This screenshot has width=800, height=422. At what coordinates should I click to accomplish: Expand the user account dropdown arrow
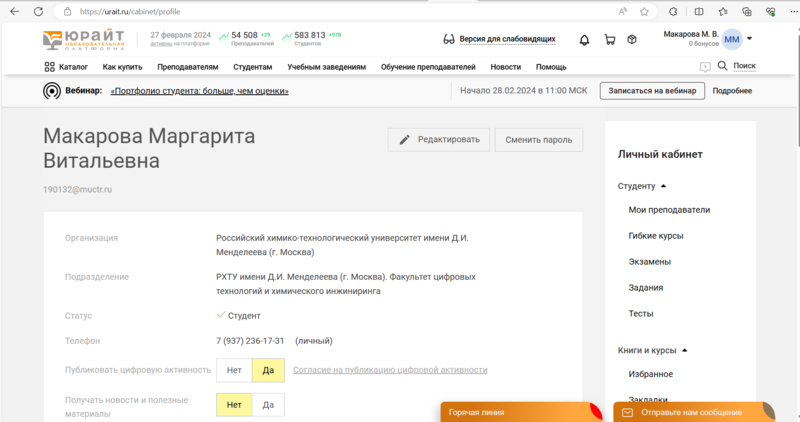[x=749, y=38]
